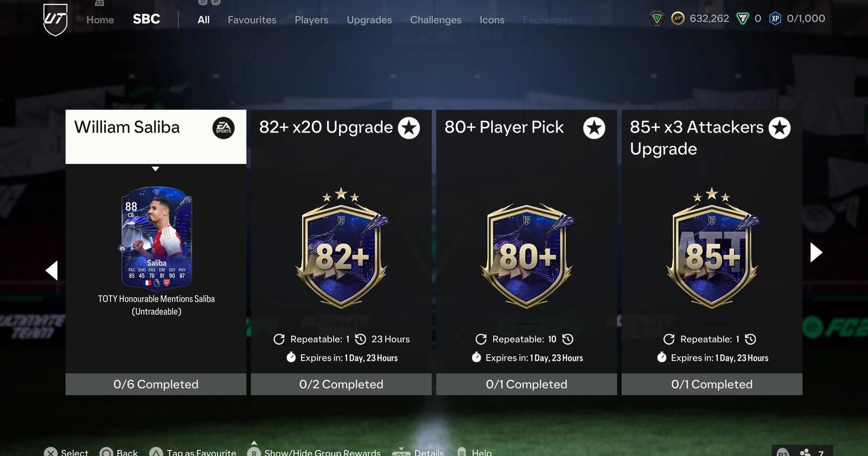The width and height of the screenshot is (868, 456).
Task: Click 0/2 Completed progress bar
Action: (341, 384)
